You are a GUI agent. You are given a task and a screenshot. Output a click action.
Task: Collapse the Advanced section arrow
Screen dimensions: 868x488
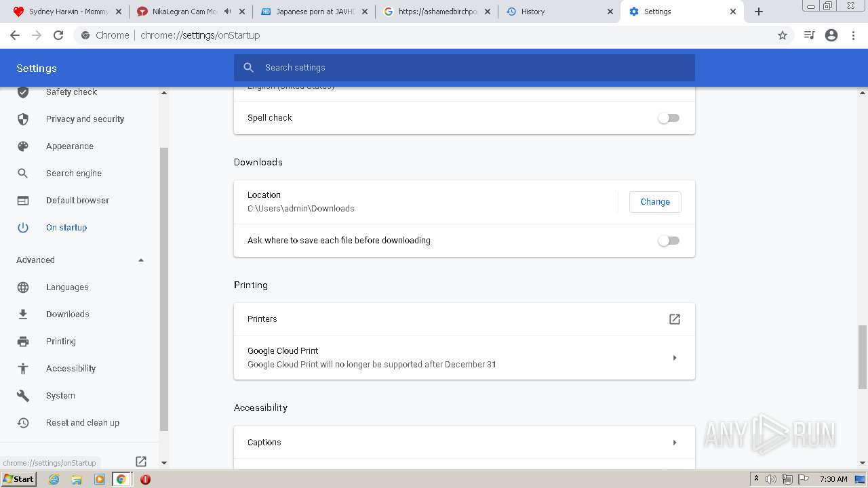pyautogui.click(x=141, y=260)
